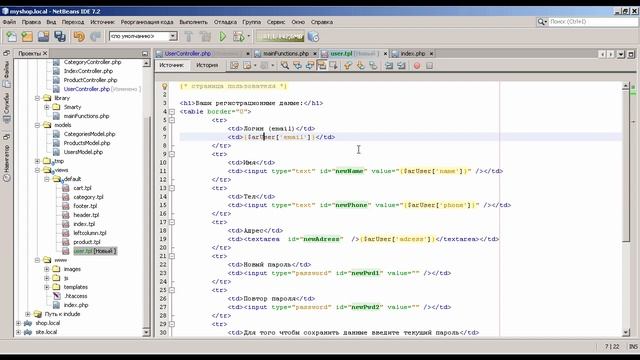Click the Debug Project icon
The image size is (640, 360).
238,37
